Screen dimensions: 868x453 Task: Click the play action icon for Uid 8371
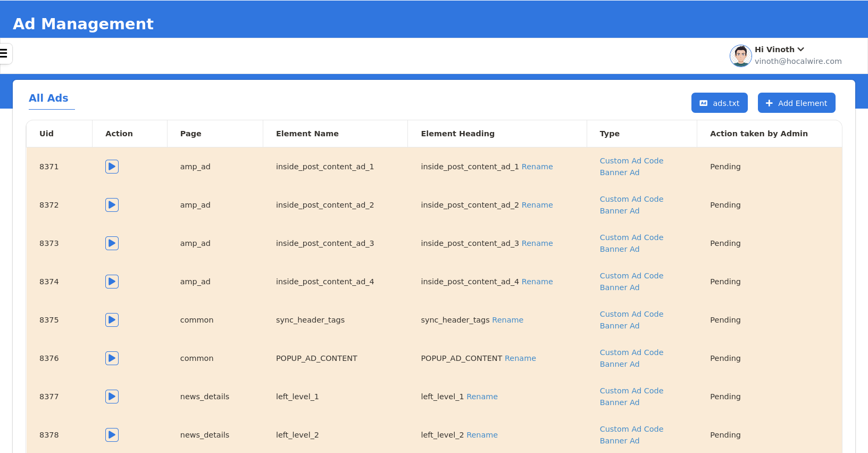coord(112,167)
